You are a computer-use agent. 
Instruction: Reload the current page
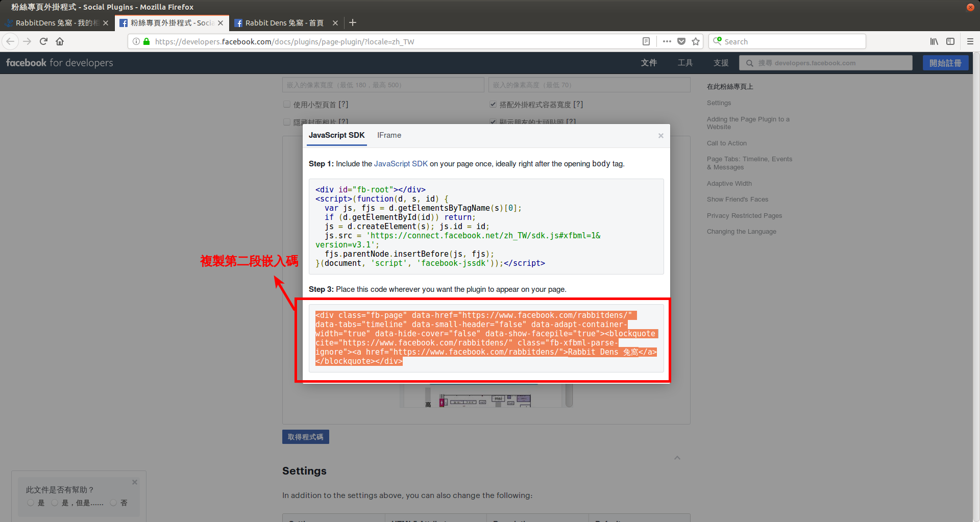43,41
